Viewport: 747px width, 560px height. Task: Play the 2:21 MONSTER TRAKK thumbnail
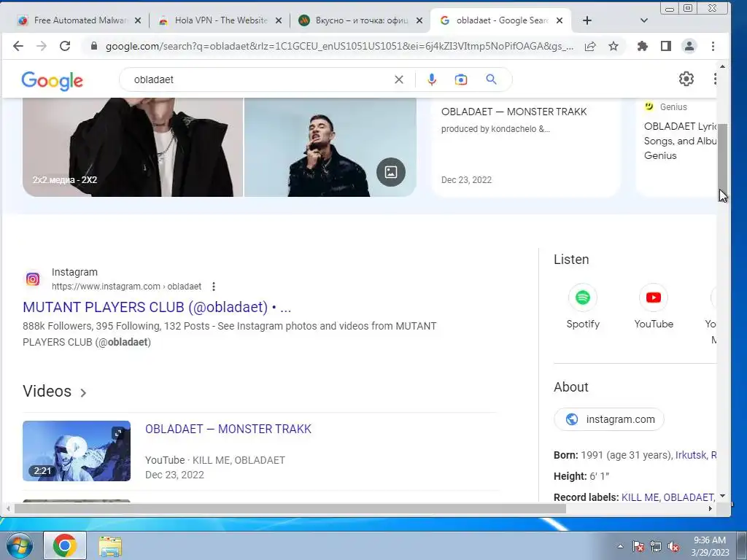click(76, 451)
